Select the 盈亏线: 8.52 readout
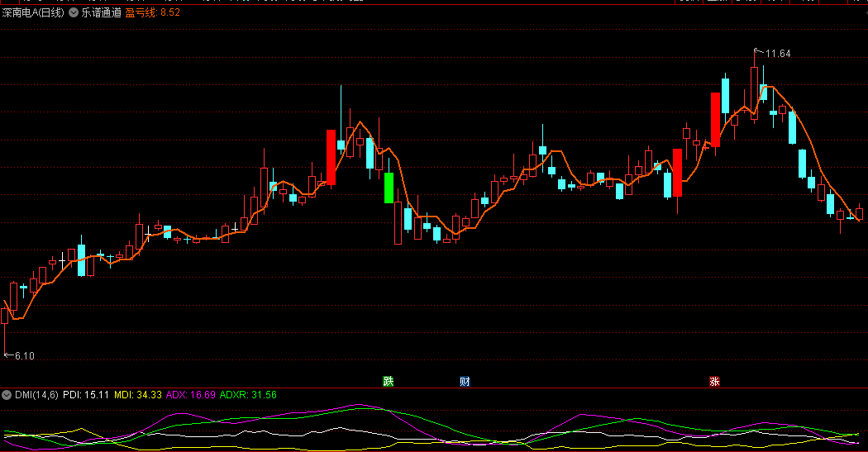868x452 pixels. pyautogui.click(x=152, y=12)
